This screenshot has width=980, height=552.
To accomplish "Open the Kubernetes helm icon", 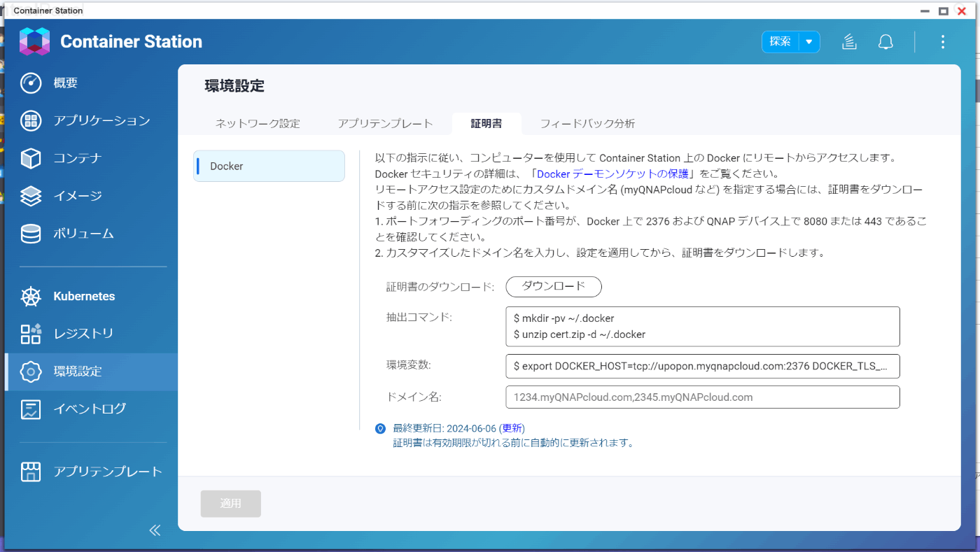I will pos(31,297).
